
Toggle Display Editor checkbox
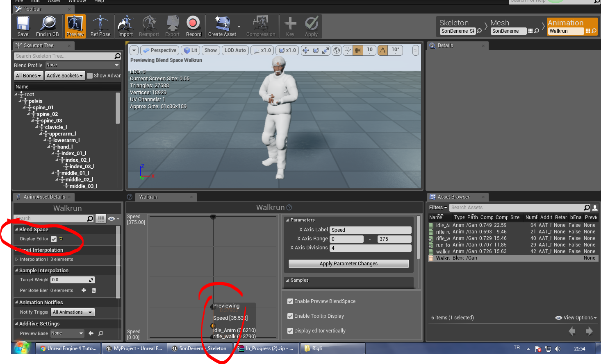(54, 239)
